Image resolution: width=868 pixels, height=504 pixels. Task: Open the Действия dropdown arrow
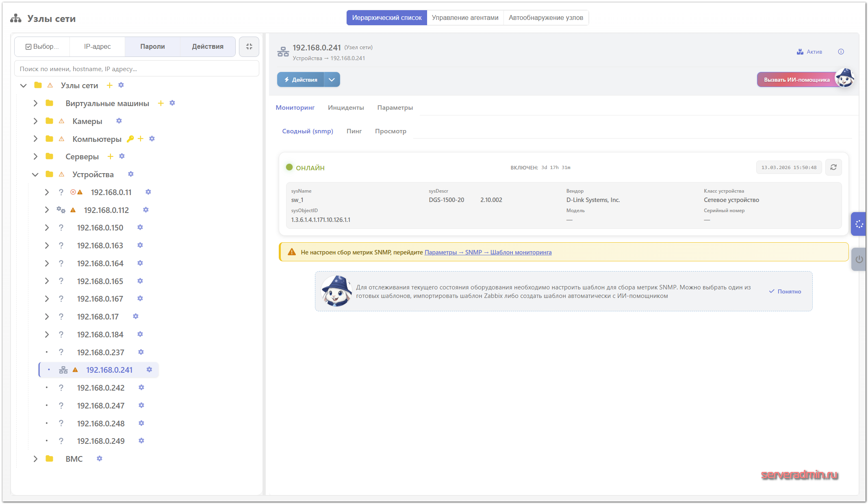pyautogui.click(x=332, y=80)
